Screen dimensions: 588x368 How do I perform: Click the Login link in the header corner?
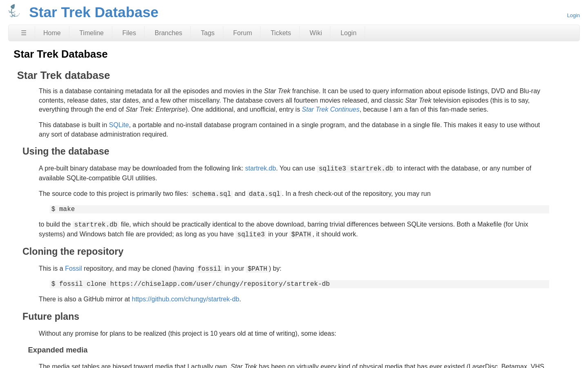(573, 16)
